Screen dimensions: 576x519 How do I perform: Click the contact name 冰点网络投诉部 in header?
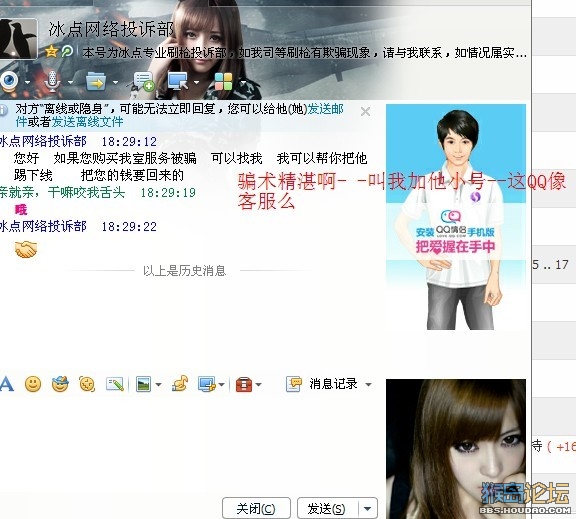pyautogui.click(x=112, y=29)
